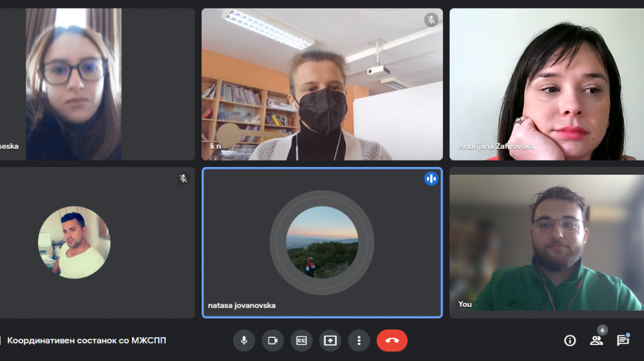The image size is (644, 361).
Task: Select the video tile with name ending in seska
Action: [x=97, y=84]
